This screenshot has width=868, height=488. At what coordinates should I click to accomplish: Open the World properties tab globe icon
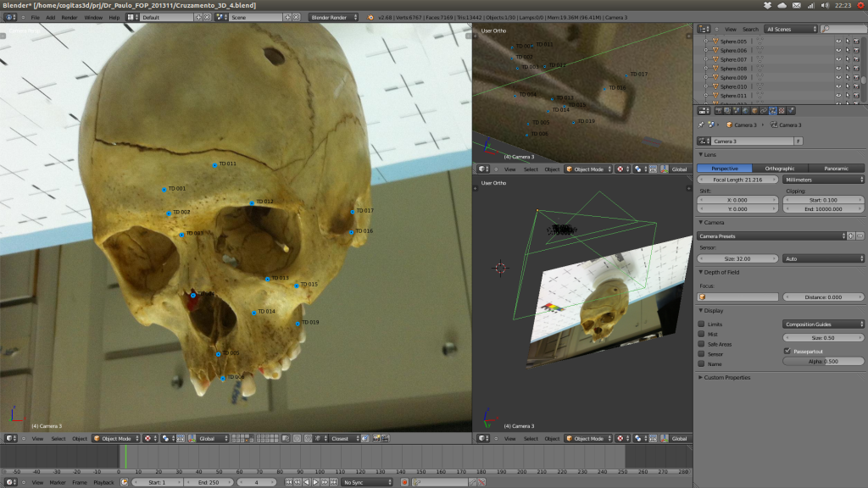pyautogui.click(x=746, y=111)
